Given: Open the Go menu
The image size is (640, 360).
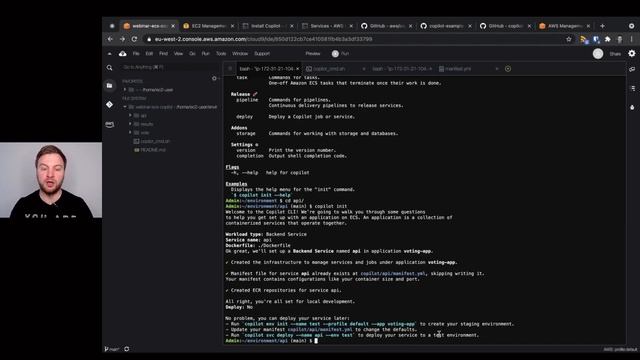Looking at the screenshot, I should (x=192, y=53).
